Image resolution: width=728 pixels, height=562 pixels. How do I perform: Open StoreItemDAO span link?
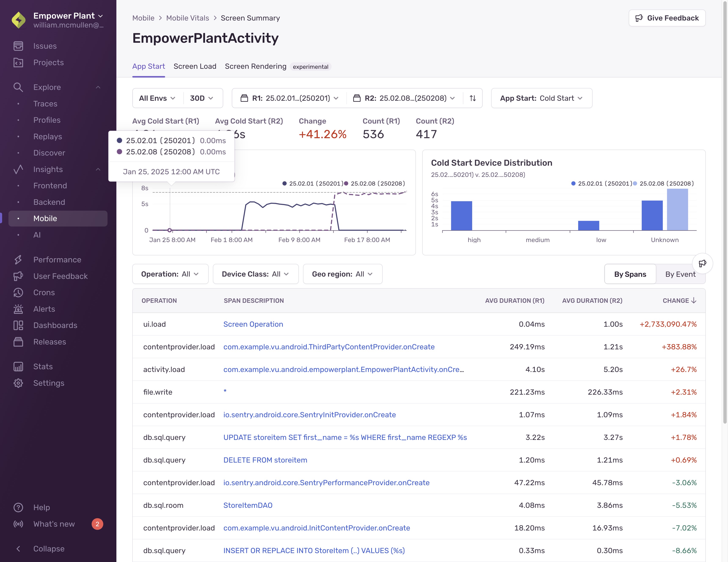[x=248, y=505]
